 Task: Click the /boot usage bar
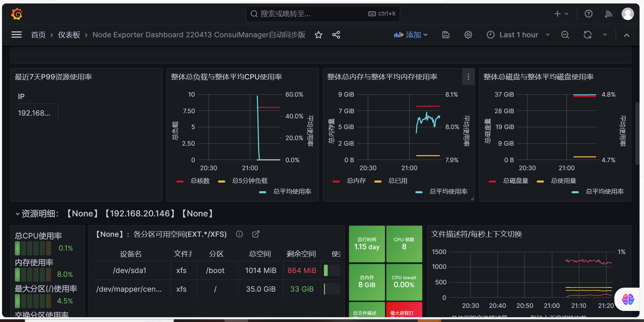click(x=332, y=271)
